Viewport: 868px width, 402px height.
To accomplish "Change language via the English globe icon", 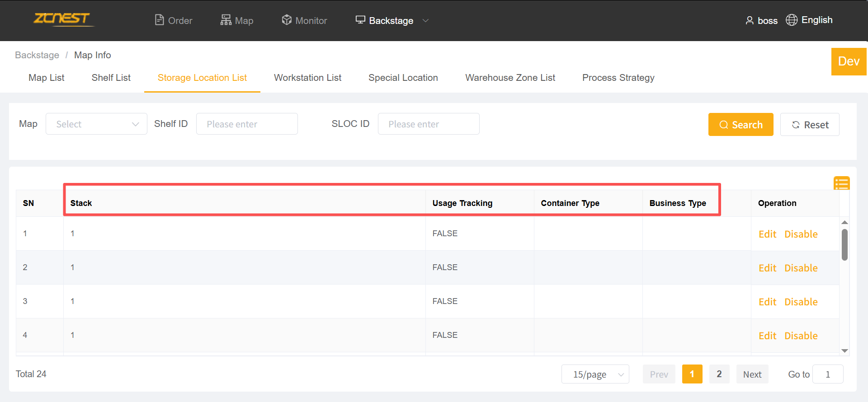I will (792, 20).
